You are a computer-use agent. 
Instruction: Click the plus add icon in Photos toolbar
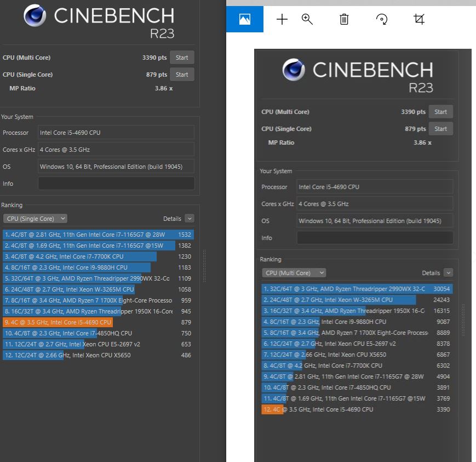click(x=282, y=19)
